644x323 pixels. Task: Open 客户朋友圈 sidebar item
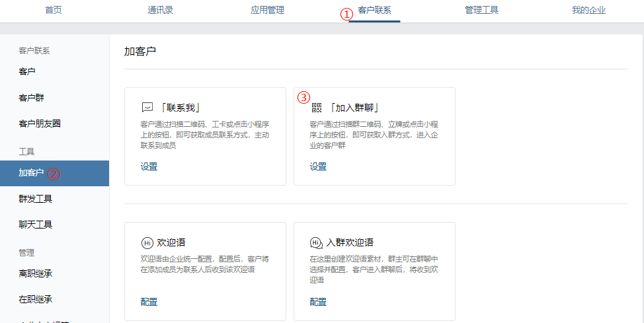click(x=40, y=124)
